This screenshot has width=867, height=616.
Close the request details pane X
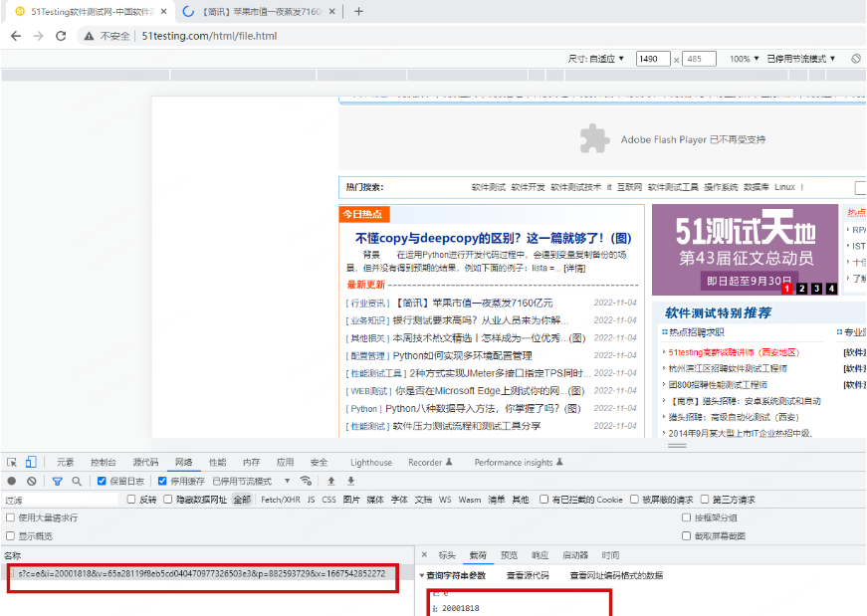point(424,554)
